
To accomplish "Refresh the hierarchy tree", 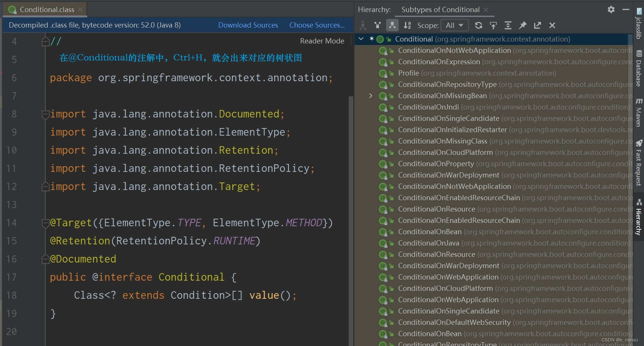I will click(479, 25).
